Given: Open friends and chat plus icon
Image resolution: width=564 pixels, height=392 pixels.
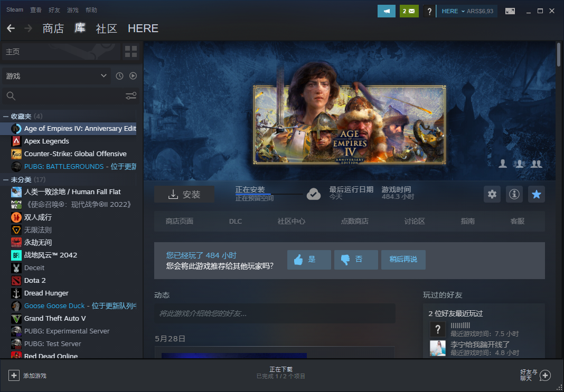Looking at the screenshot, I should pyautogui.click(x=545, y=376).
